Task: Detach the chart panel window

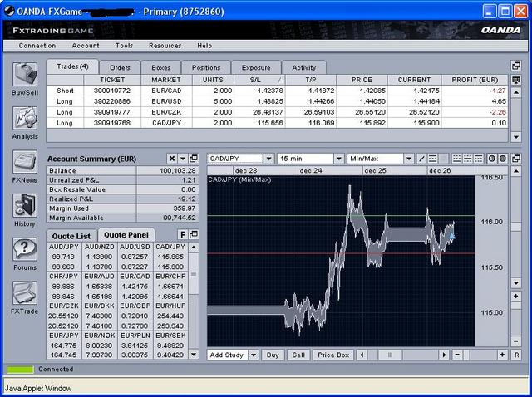Action: tap(515, 159)
